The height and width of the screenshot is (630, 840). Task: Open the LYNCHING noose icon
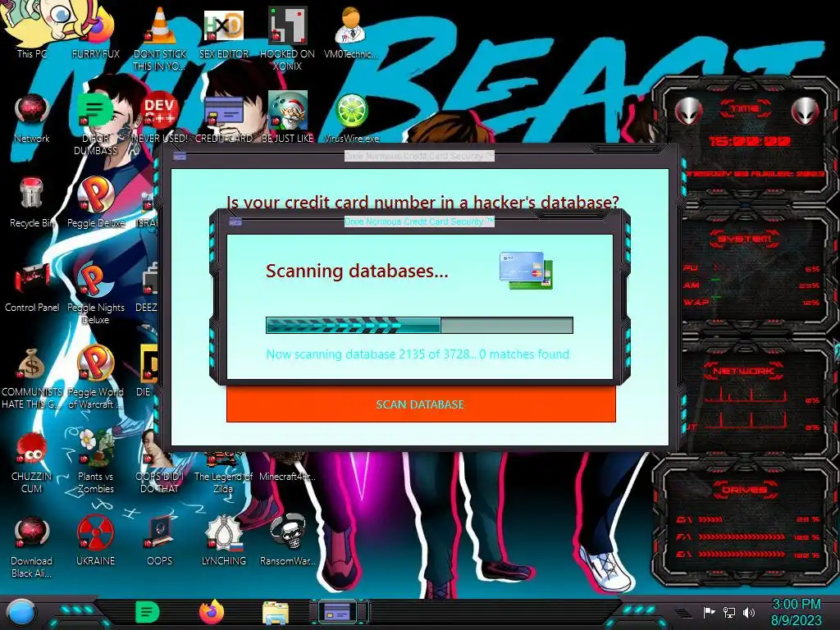(223, 533)
